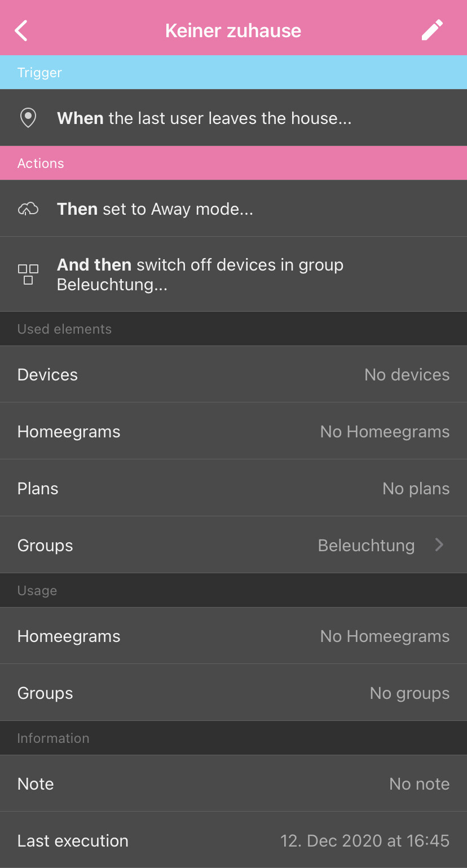Image resolution: width=467 pixels, height=868 pixels.
Task: Select the Plans row
Action: point(233,488)
